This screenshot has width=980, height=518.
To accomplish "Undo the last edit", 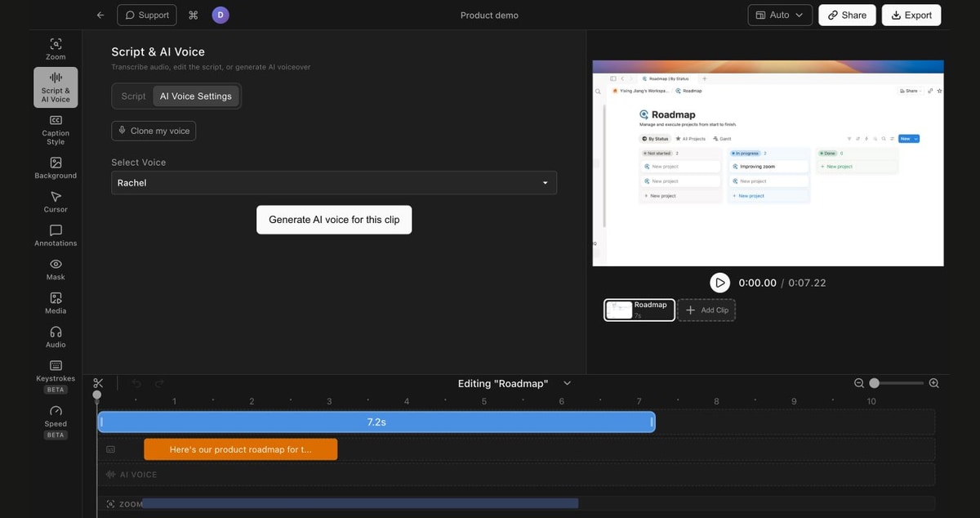I will point(136,383).
